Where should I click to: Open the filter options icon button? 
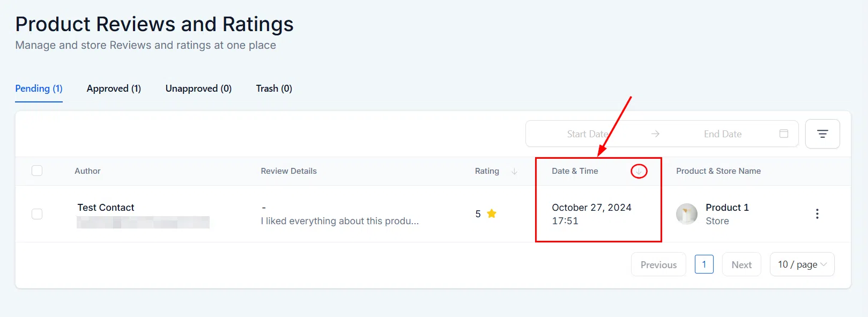point(822,134)
